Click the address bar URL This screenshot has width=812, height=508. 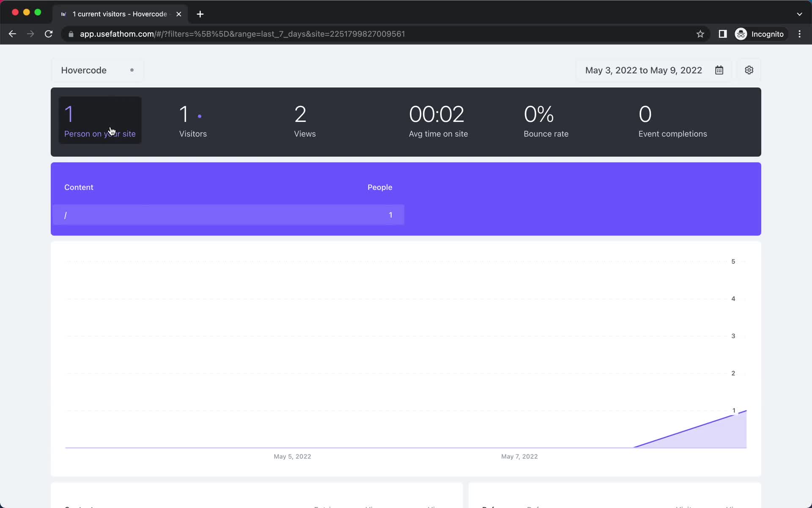tap(242, 34)
